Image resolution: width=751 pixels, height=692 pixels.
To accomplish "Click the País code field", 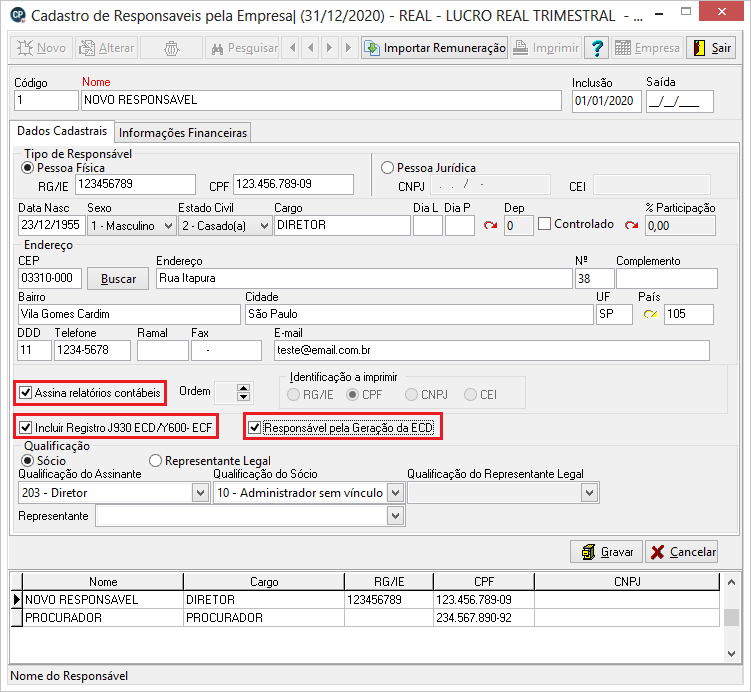I will coord(689,315).
